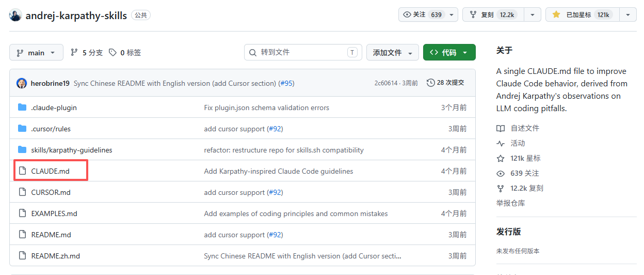
Task: Open the 活动 activity sidebar link
Action: tap(518, 143)
